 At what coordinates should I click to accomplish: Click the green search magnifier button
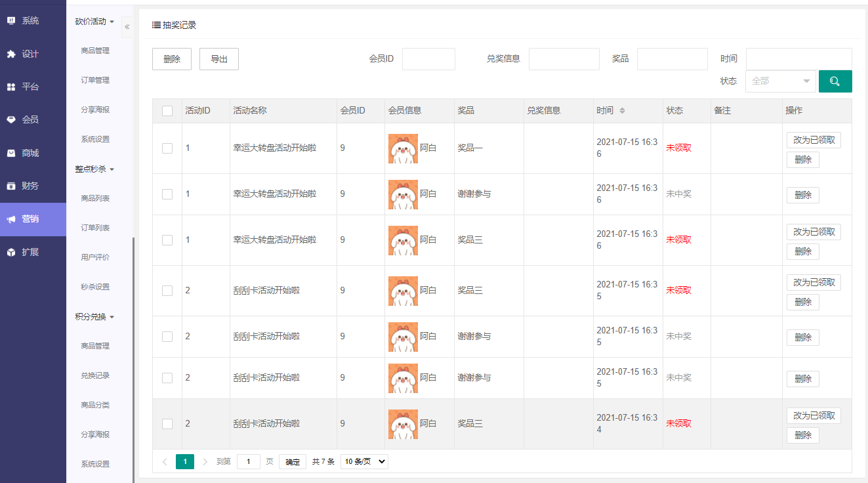[835, 81]
